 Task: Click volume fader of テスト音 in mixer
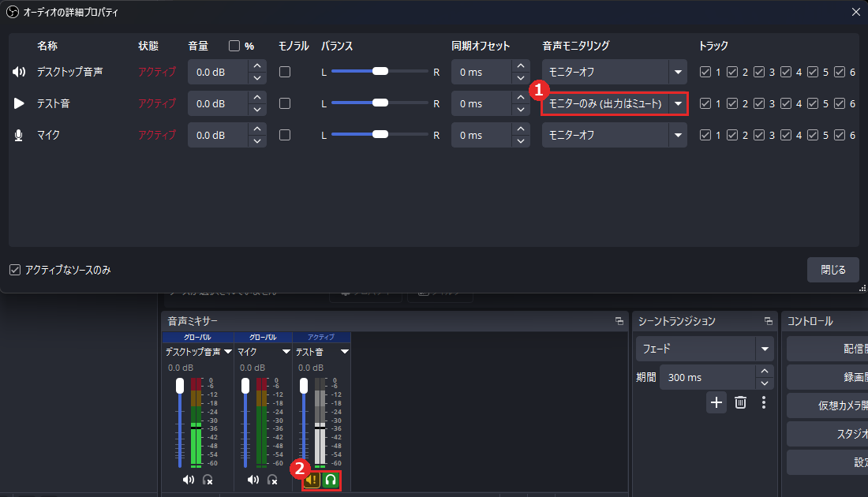pos(304,386)
